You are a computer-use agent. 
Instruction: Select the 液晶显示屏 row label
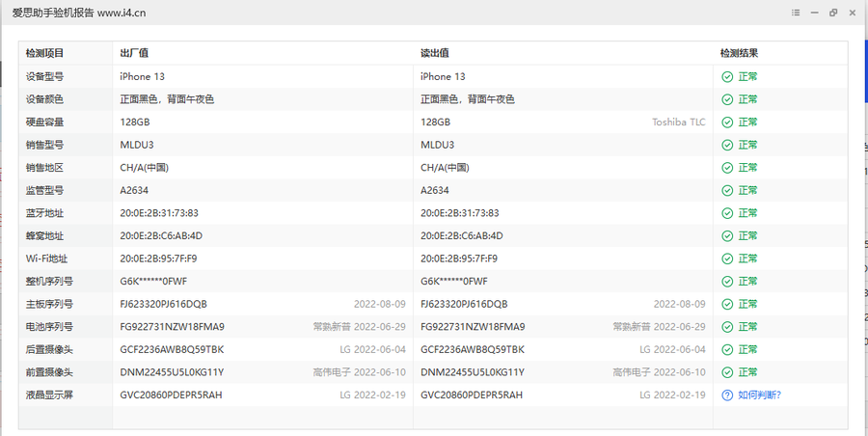(49, 395)
